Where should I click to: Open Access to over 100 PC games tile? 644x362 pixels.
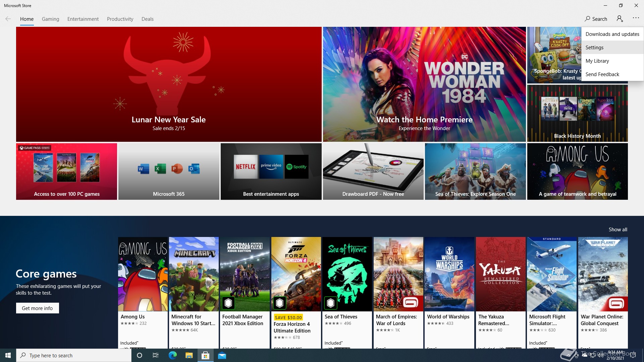(66, 172)
